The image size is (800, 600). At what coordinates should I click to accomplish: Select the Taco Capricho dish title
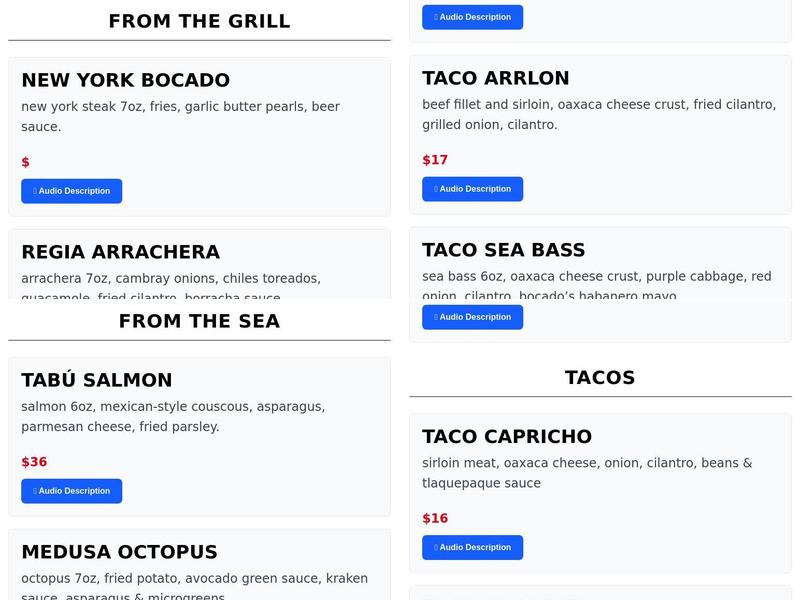(x=507, y=436)
